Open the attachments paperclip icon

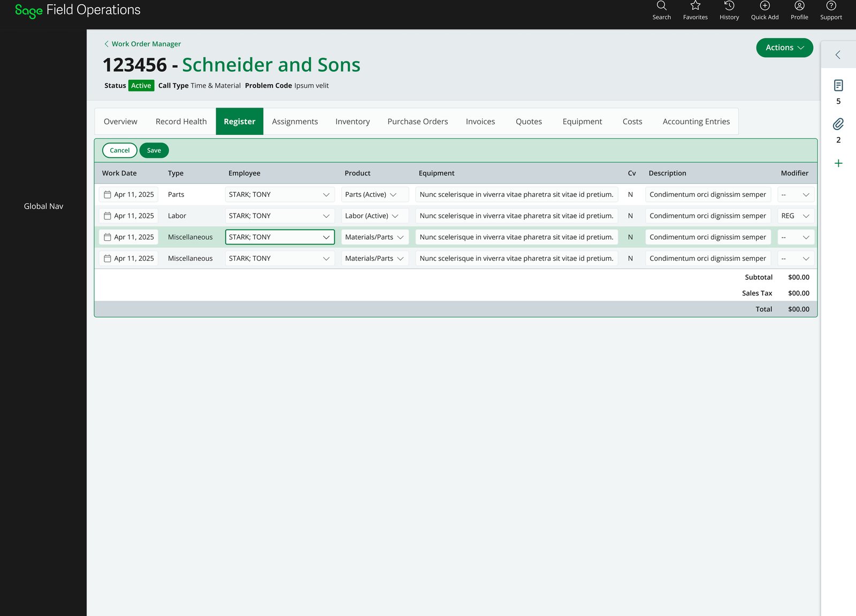tap(838, 124)
